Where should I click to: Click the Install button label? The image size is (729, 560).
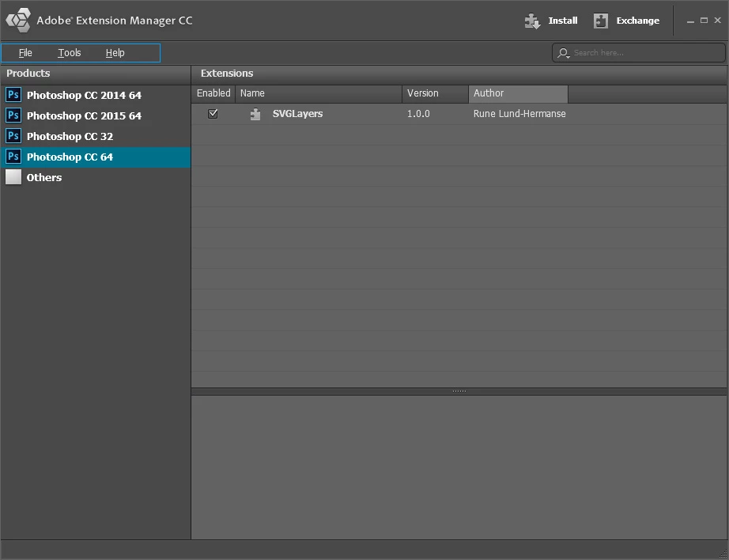(x=563, y=21)
